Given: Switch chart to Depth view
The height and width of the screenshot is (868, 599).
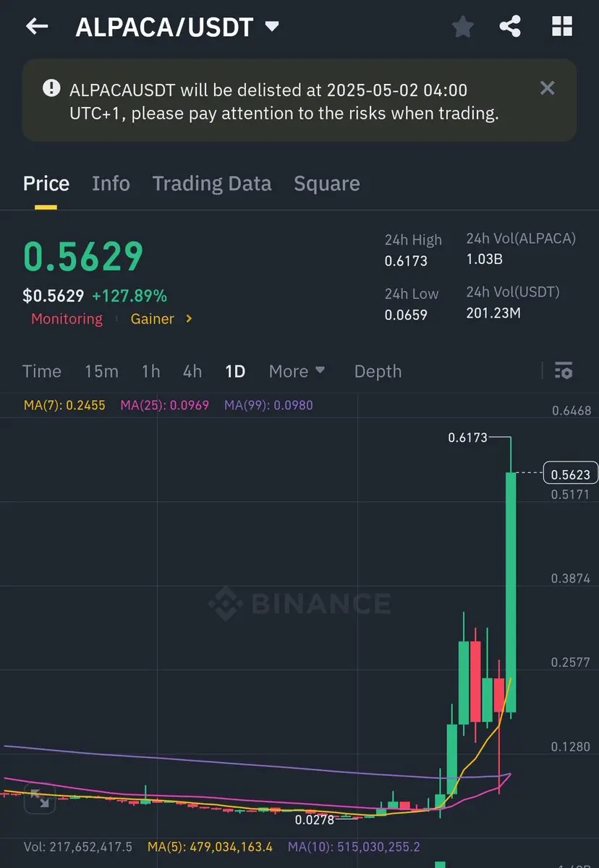Looking at the screenshot, I should pos(378,371).
